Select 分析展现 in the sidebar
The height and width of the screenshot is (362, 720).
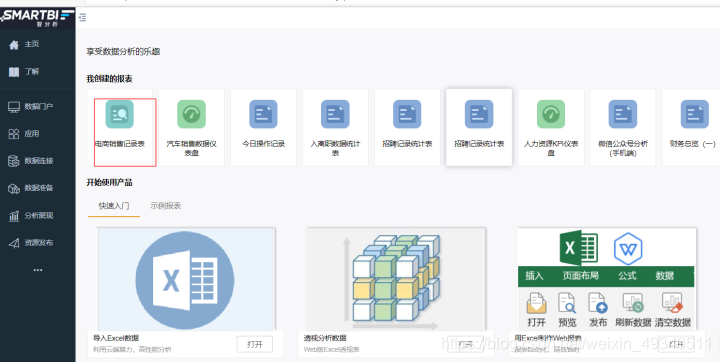coord(30,215)
